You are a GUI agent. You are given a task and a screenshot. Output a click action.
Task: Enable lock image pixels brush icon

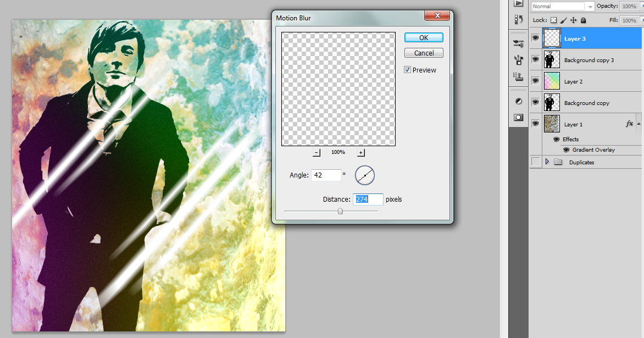pos(564,20)
